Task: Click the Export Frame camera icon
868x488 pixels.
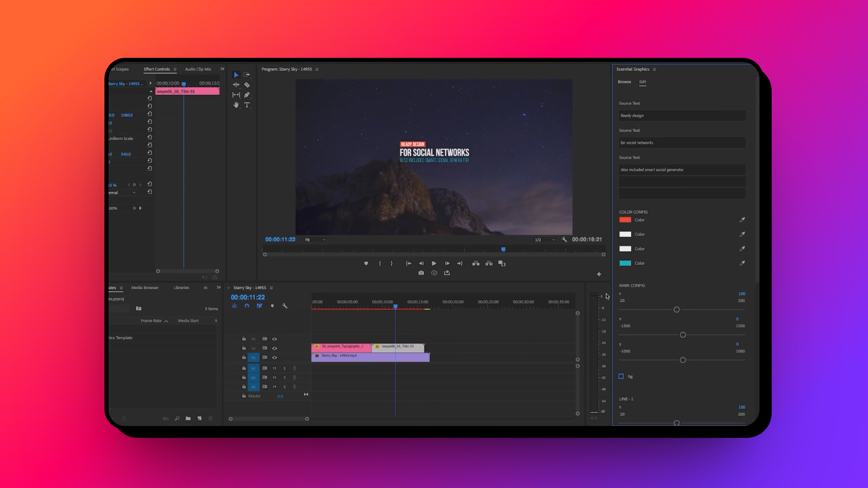Action: (421, 273)
